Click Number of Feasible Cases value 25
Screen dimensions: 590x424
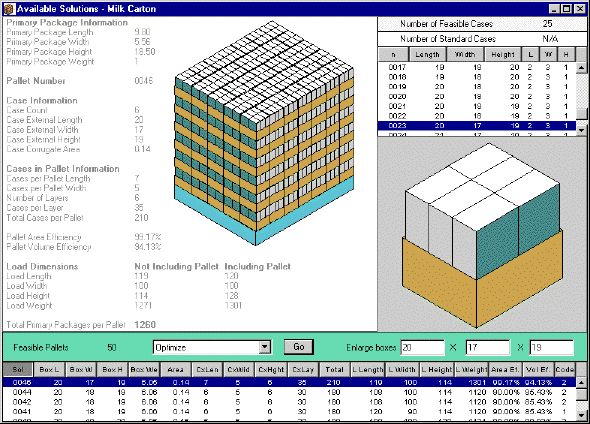click(x=547, y=24)
